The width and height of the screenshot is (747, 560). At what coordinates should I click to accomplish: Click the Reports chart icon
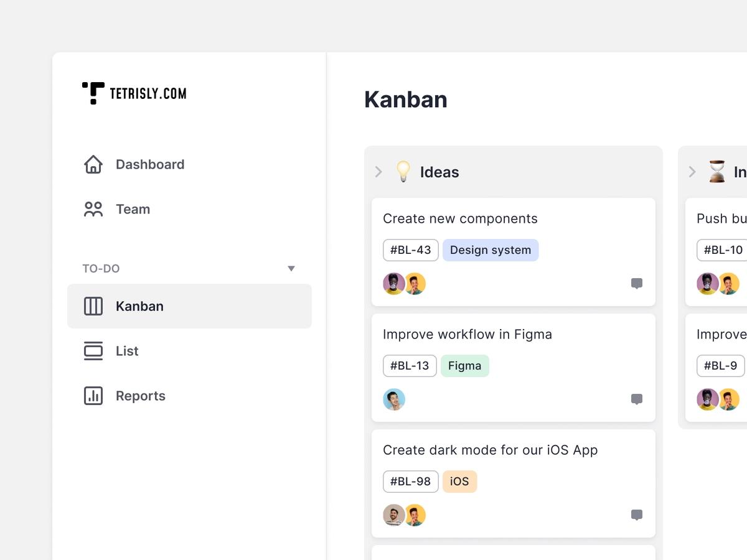coord(93,396)
